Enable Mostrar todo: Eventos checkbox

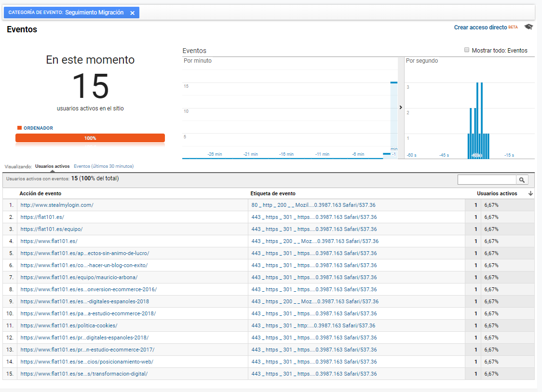click(466, 50)
